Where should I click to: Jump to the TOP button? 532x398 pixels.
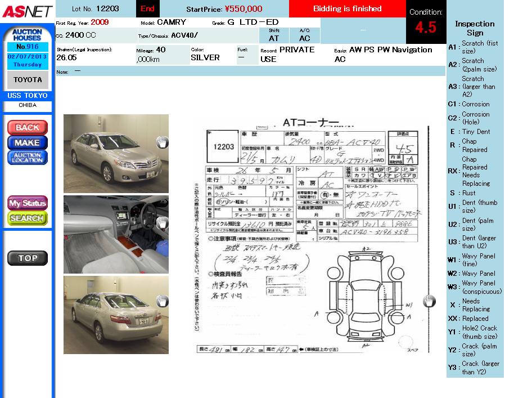coord(28,258)
